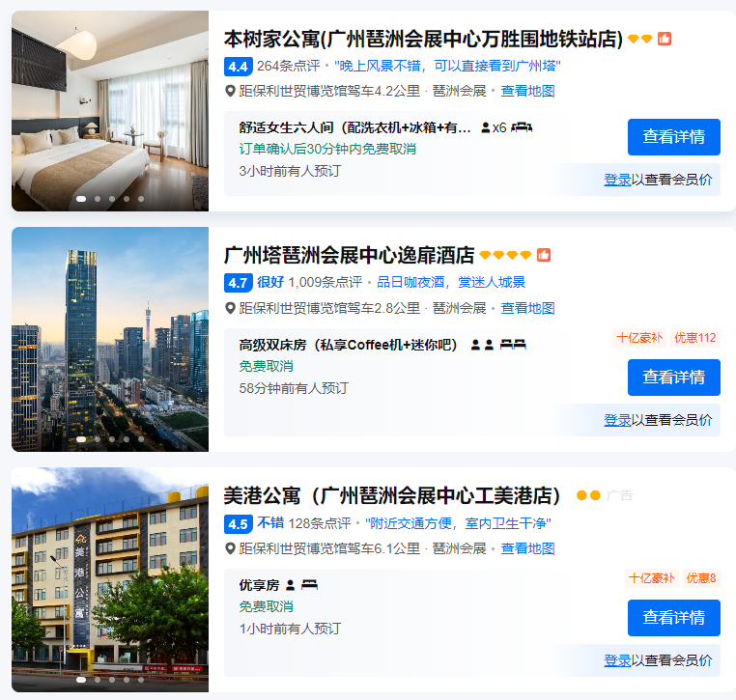The width and height of the screenshot is (736, 700).
Task: Select second image dot on 本树家公寓 photo
Action: (98, 199)
